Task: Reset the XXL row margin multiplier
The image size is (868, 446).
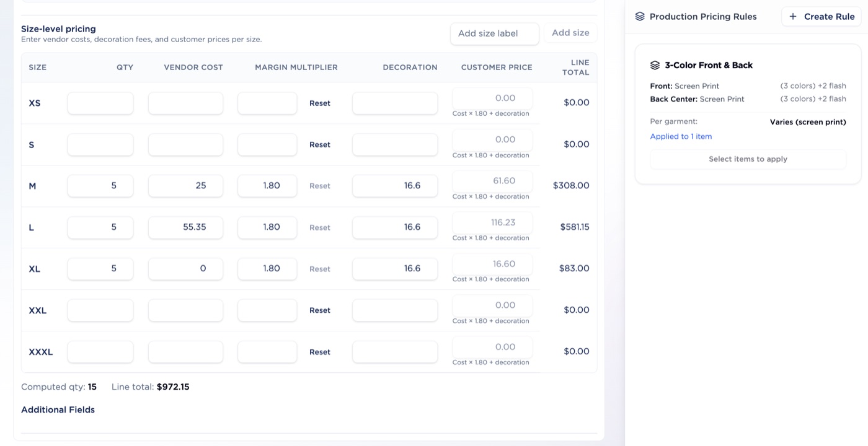Action: point(320,310)
